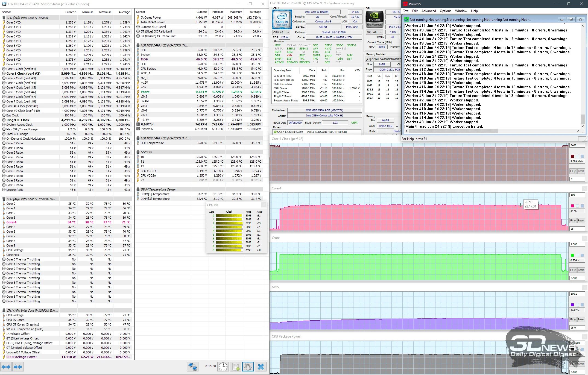
Task: Open sensor settings gear icon
Action: pyautogui.click(x=248, y=367)
